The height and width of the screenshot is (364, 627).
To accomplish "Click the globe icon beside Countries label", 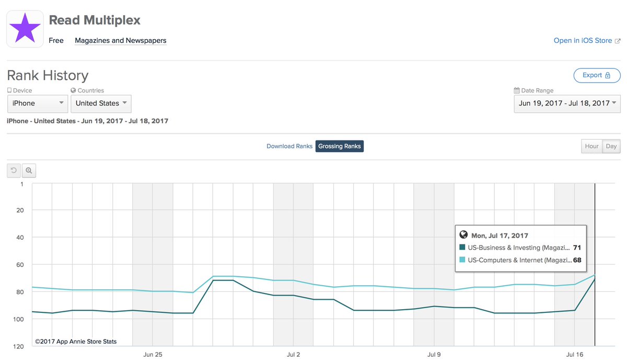I will pyautogui.click(x=73, y=90).
